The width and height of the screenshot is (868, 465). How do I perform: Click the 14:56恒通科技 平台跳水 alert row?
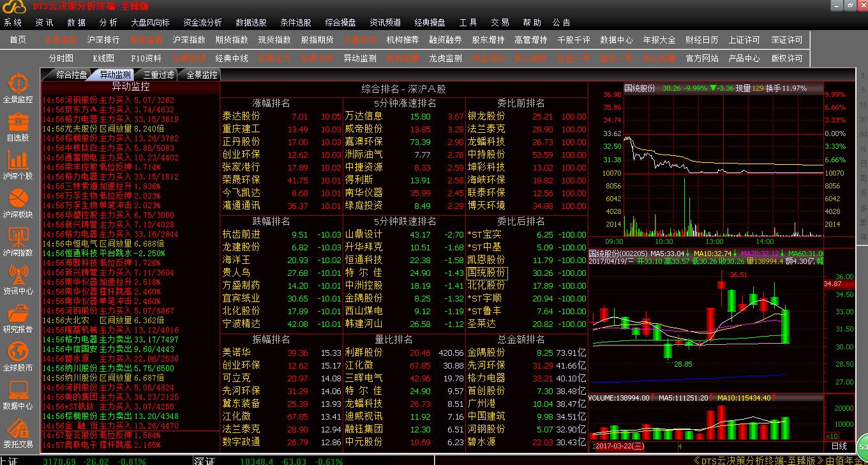(x=104, y=253)
